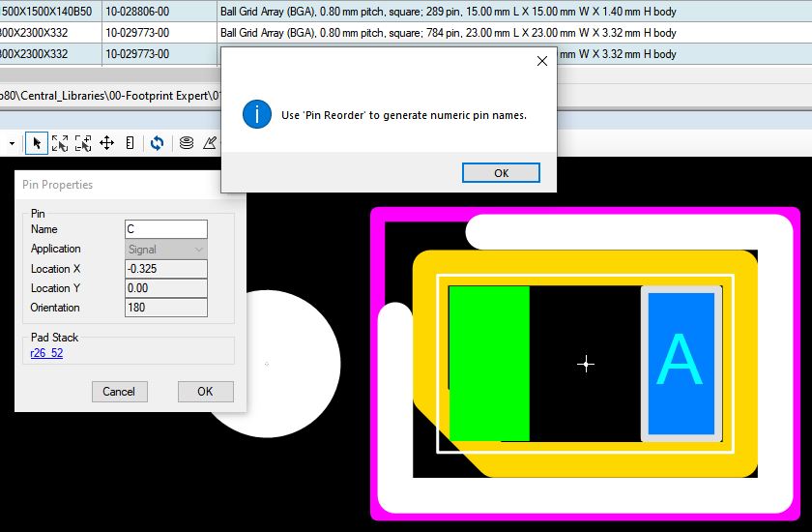Cancel the Pin Properties dialog
Screen dimensions: 812x532
click(120, 392)
